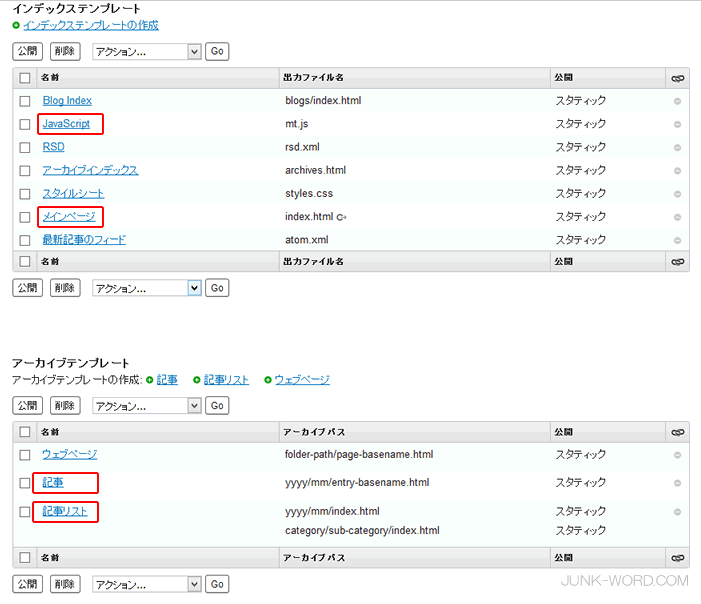Check the box for the JavaScript template
Viewport: 701px width, 604px height.
click(25, 124)
